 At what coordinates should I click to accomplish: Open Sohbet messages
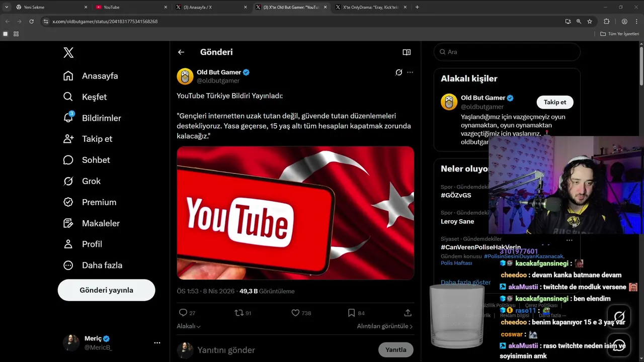pyautogui.click(x=86, y=160)
